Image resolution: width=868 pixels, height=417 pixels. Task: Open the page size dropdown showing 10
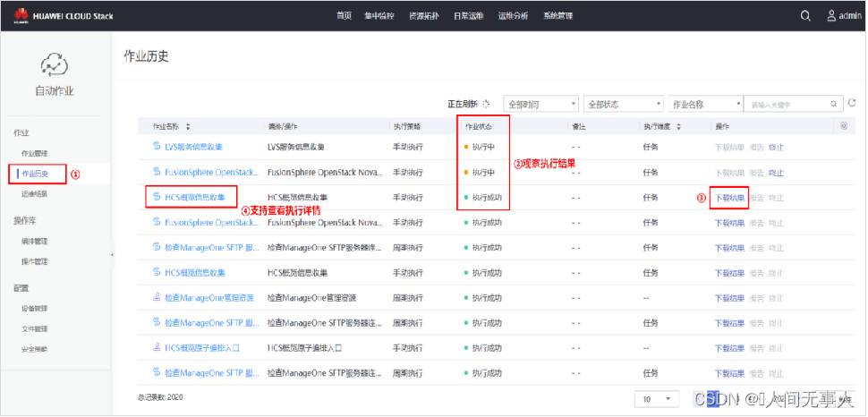point(656,399)
